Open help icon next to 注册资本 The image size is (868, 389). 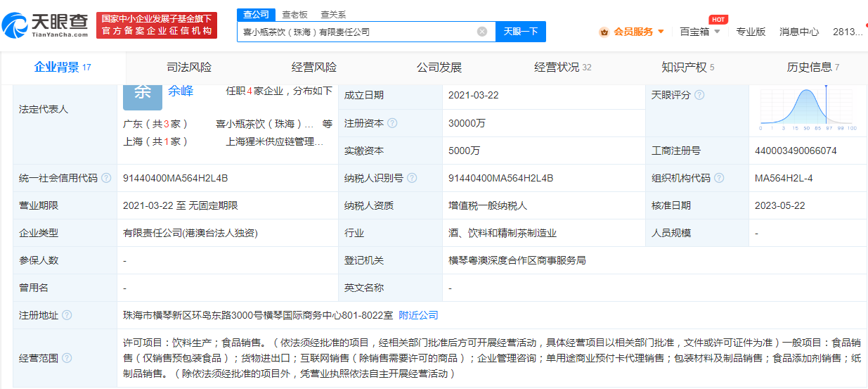click(x=392, y=123)
